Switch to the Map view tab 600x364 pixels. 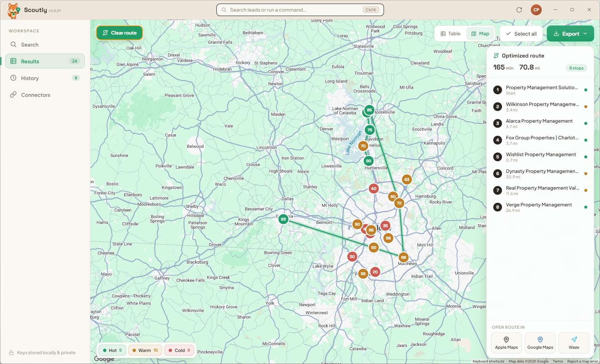(480, 33)
